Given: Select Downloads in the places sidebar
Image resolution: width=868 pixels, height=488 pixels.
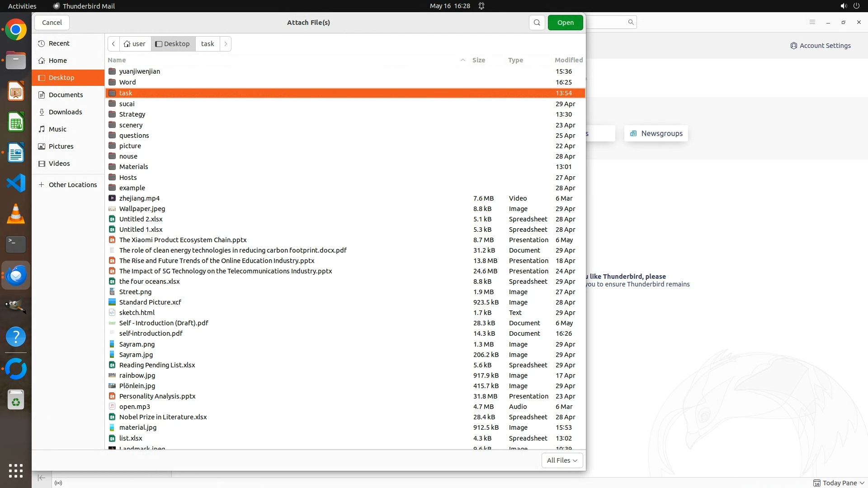Looking at the screenshot, I should (65, 112).
